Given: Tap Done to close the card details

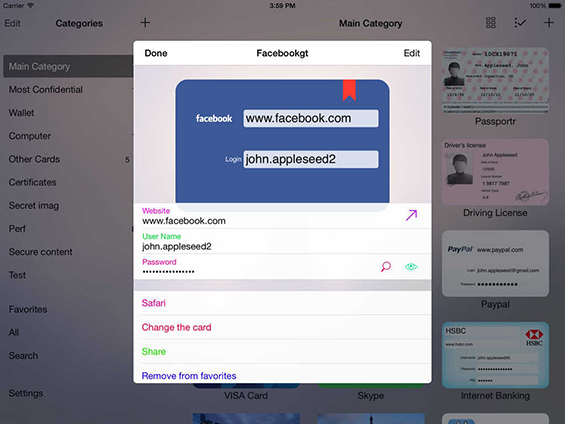Looking at the screenshot, I should [156, 53].
